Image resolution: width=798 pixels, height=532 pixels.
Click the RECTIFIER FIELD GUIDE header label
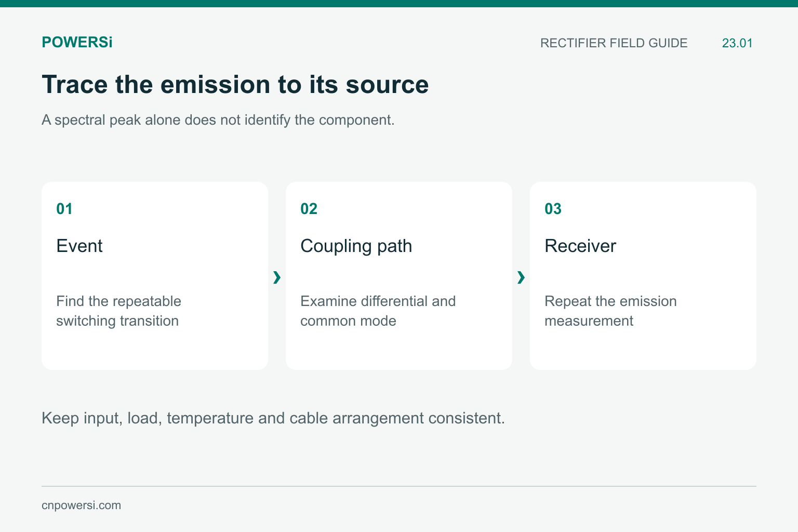point(614,43)
